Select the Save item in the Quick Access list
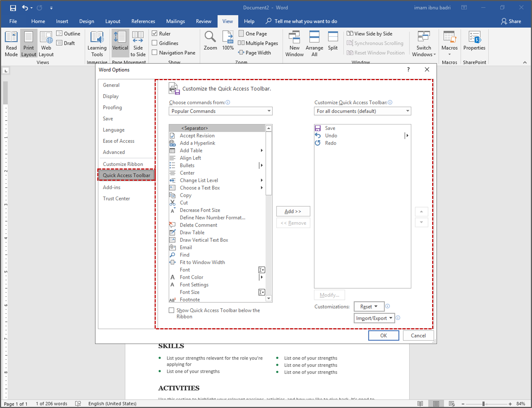This screenshot has height=408, width=532. [362, 128]
